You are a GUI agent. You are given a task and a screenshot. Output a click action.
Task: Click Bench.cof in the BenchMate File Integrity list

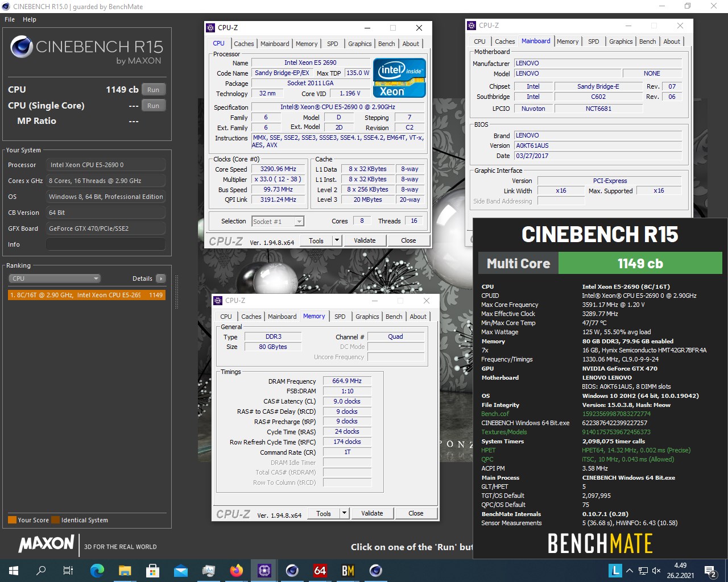[495, 414]
